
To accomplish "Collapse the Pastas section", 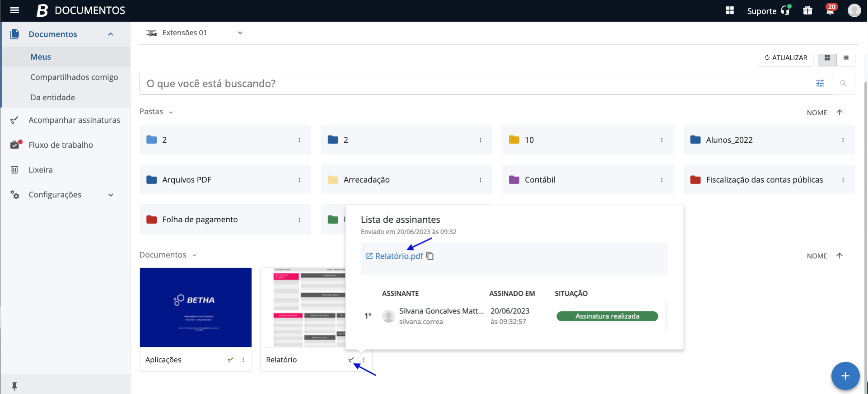I will (x=171, y=113).
